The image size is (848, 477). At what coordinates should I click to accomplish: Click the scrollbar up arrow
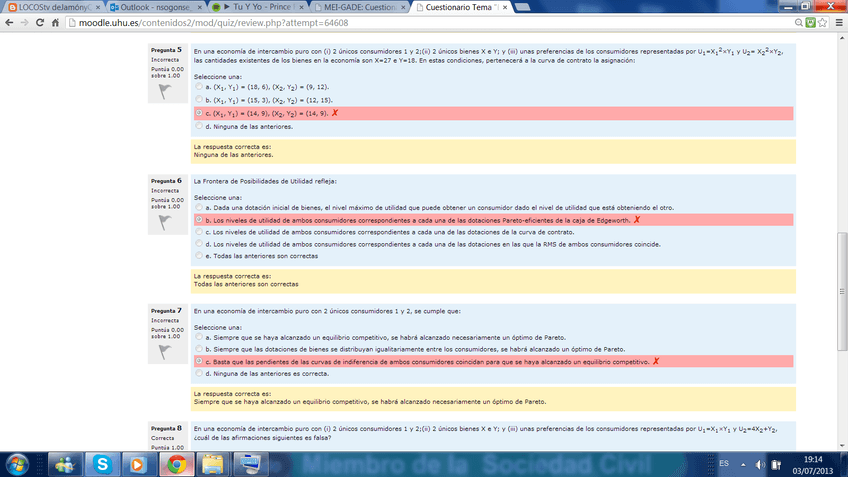[x=842, y=38]
